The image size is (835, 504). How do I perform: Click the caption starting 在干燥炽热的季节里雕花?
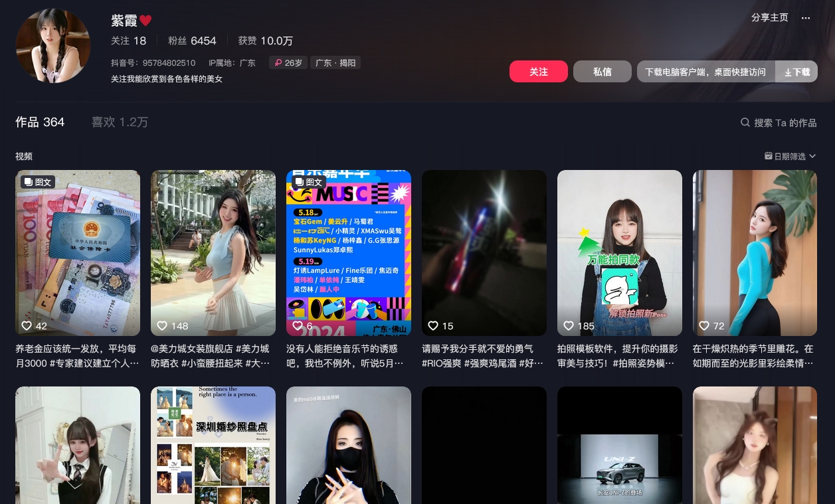(755, 356)
